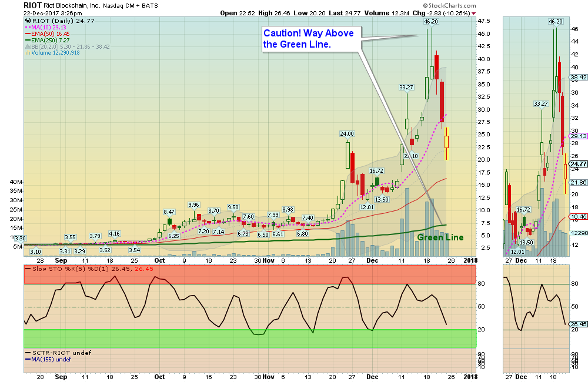Click the red EMA(50) legend line marker
Image resolution: width=588 pixels, height=382 pixels.
point(28,33)
